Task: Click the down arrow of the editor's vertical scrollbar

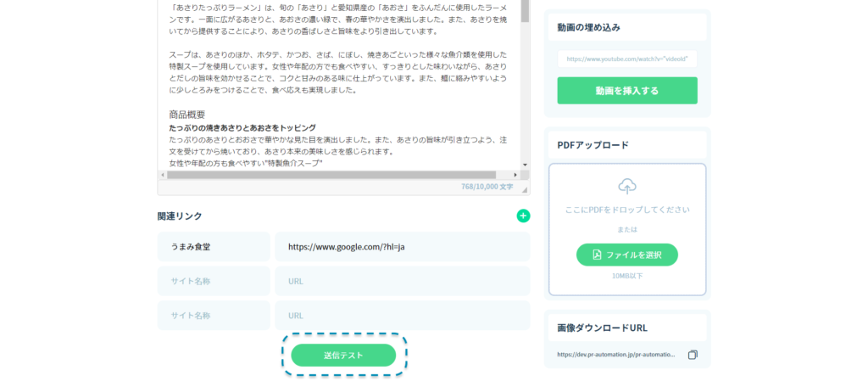Action: tap(525, 165)
